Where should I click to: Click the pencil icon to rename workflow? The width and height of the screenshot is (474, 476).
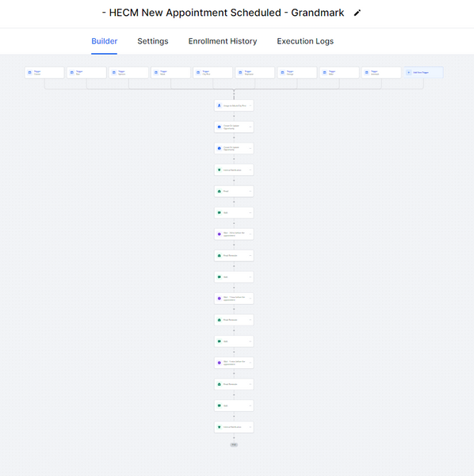point(357,13)
